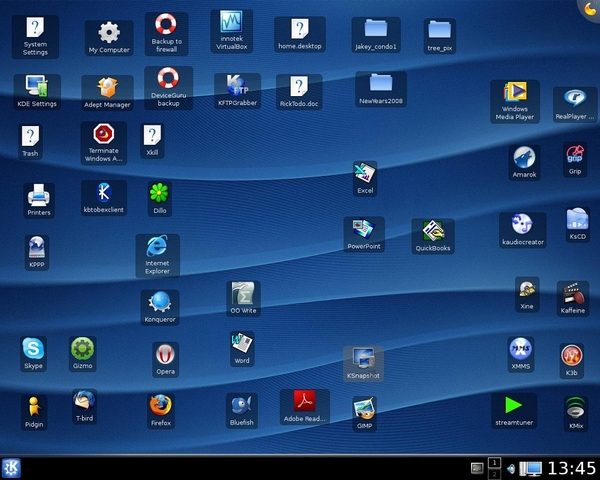The width and height of the screenshot is (600, 480).
Task: Launch Grip CD ripper icon
Action: 575,159
